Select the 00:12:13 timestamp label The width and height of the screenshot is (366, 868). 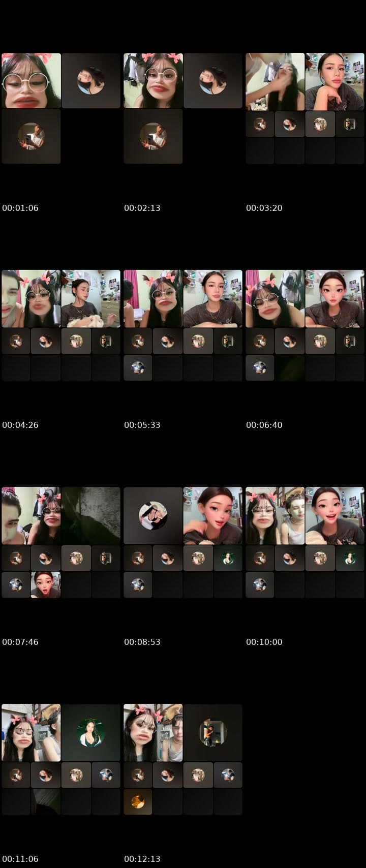tap(142, 859)
